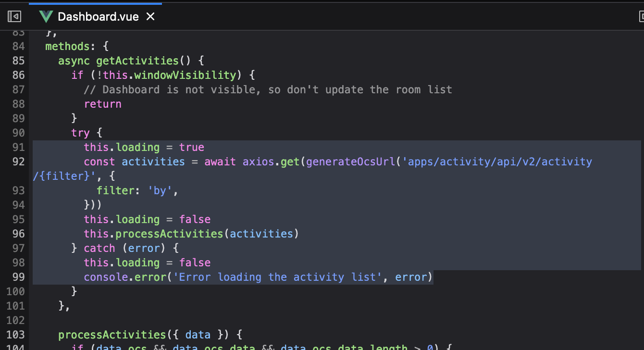Screen dimensions: 644x350
Task: Click line number 91 in the gutter
Action: click(x=18, y=147)
